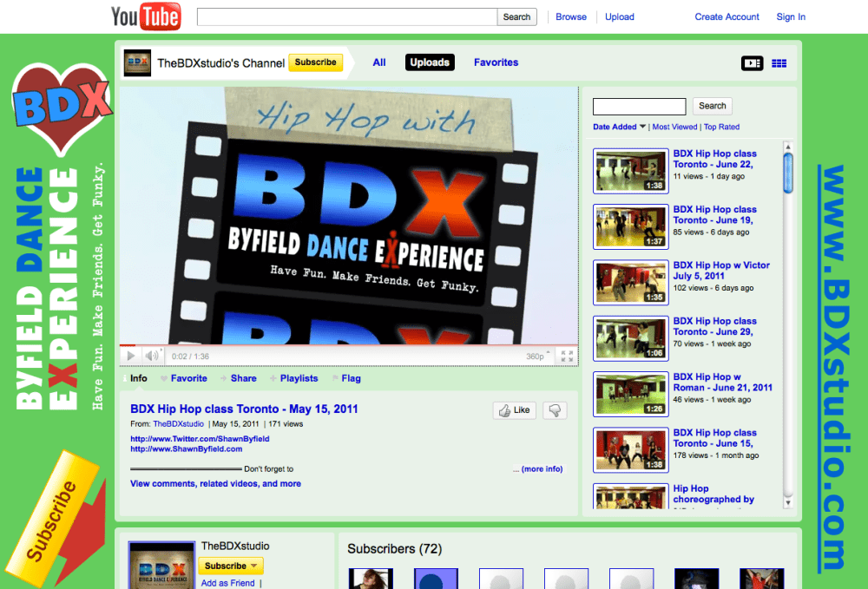
Task: Play the video in the player
Action: [130, 356]
